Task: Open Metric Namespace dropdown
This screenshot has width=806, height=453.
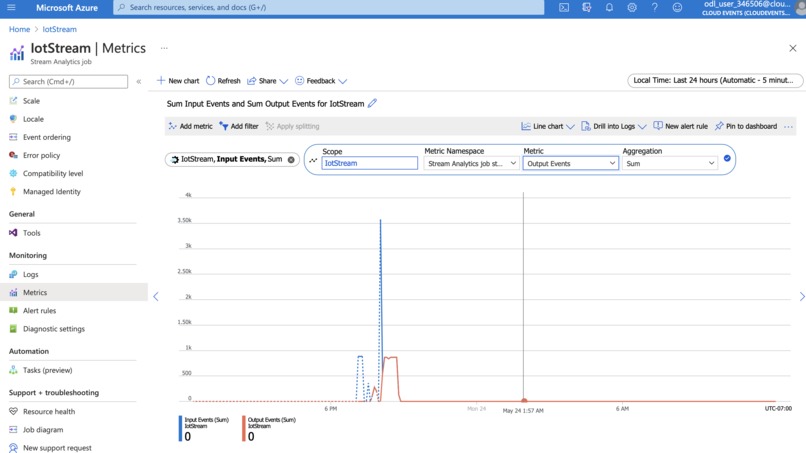Action: (471, 163)
